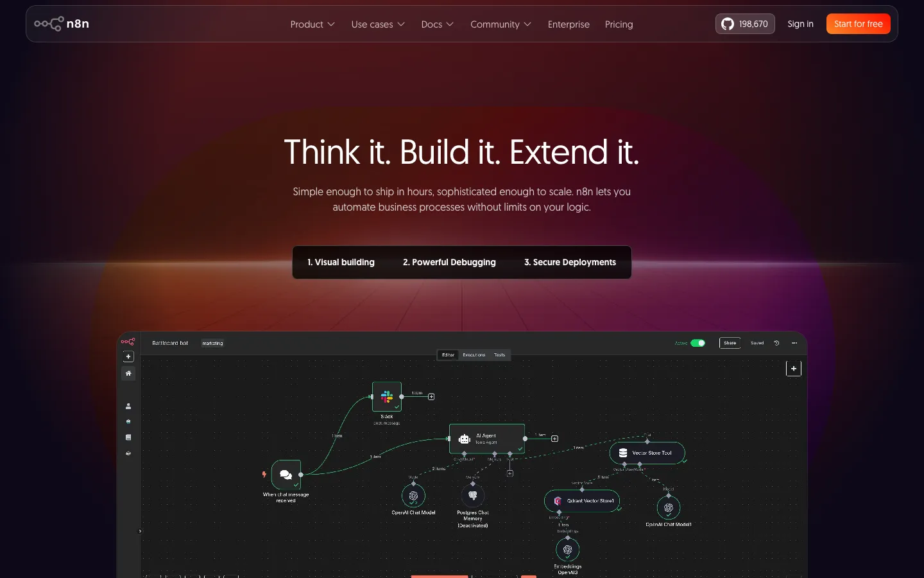Select the chat message trigger node
Viewport: 924px width, 578px height.
(286, 475)
